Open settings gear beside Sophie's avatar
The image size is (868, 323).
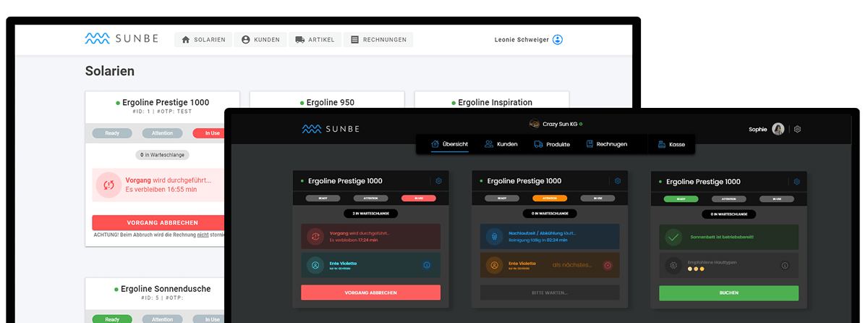point(798,129)
